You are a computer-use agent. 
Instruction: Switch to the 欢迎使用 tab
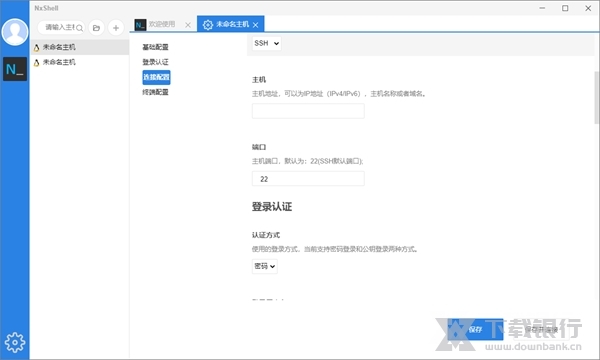[162, 24]
